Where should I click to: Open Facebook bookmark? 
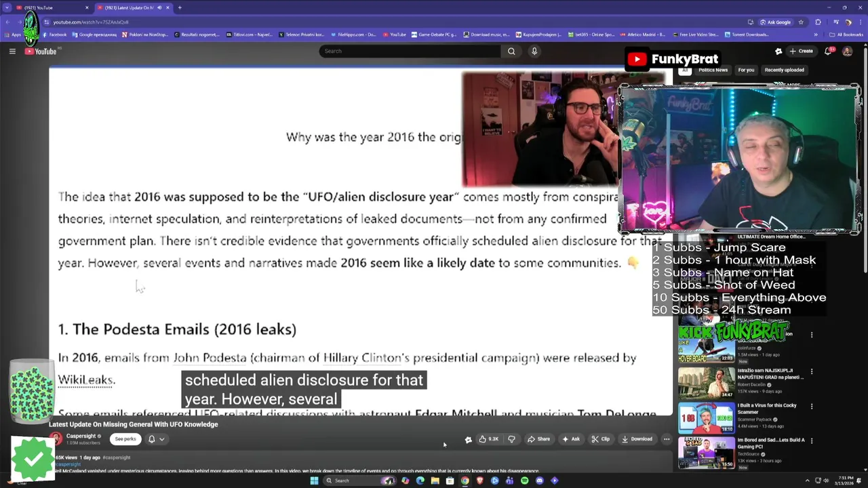pyautogui.click(x=54, y=35)
